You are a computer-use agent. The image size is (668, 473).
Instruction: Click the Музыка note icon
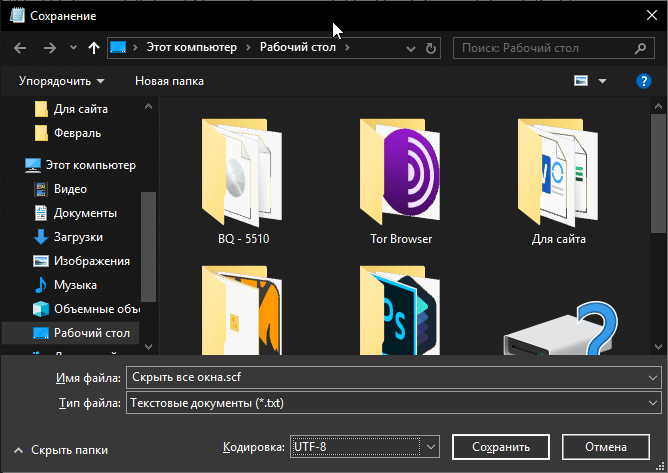click(41, 285)
